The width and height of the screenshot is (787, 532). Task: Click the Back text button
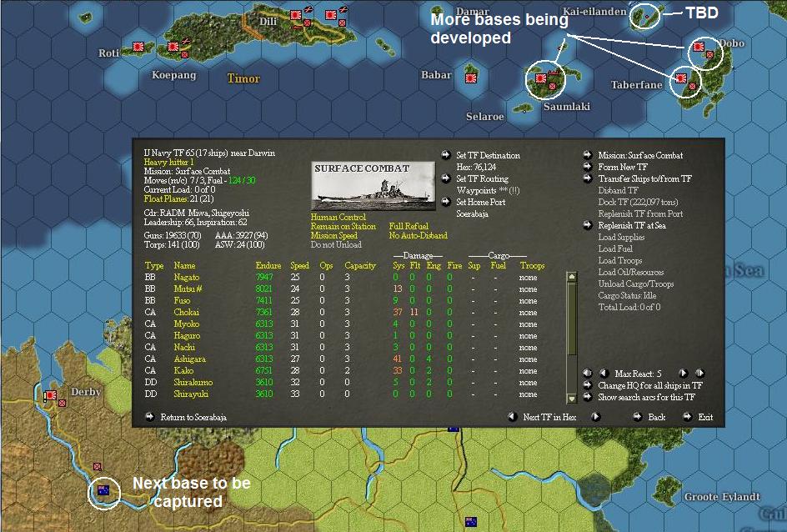pyautogui.click(x=656, y=417)
